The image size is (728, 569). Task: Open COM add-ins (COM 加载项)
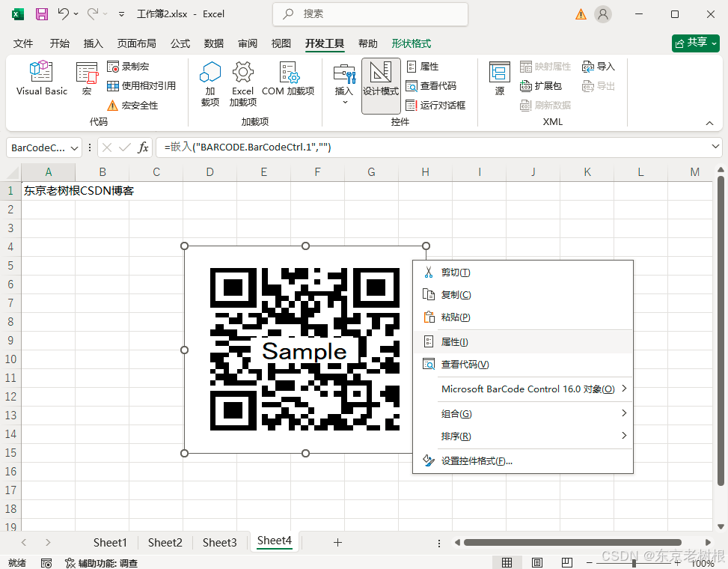(288, 79)
